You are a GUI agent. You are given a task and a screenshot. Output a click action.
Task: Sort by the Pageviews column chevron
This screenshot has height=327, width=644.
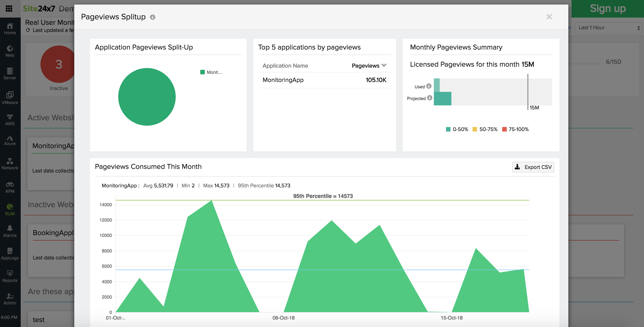pos(384,65)
